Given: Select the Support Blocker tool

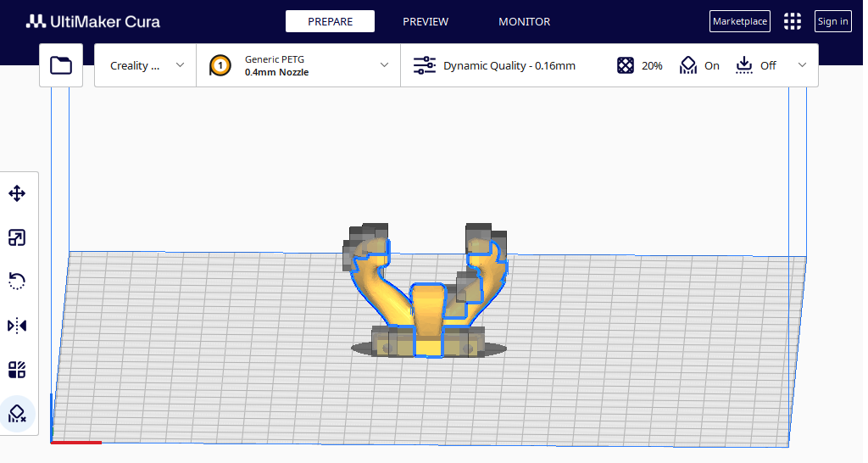Looking at the screenshot, I should 17,414.
